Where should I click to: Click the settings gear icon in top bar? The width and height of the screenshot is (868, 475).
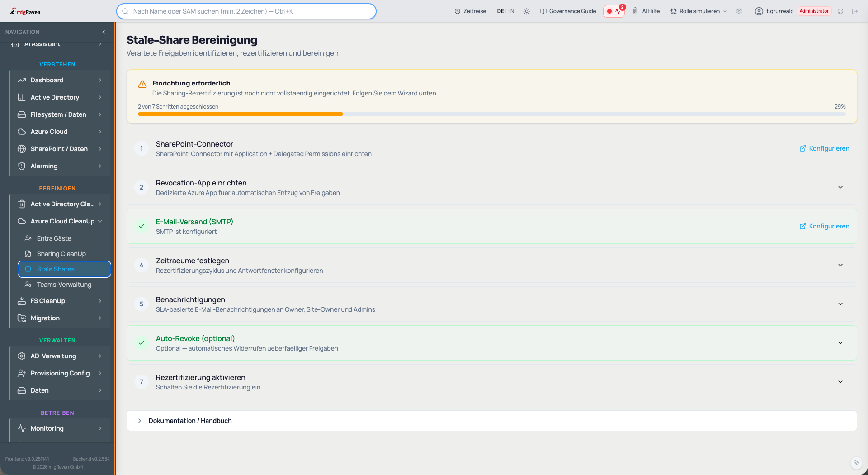click(739, 11)
